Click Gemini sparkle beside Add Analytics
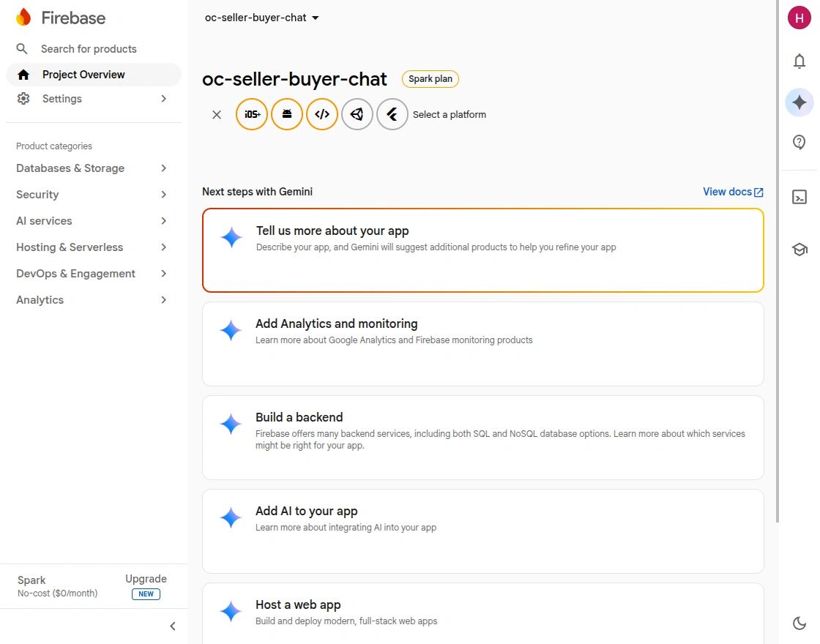This screenshot has width=820, height=644. coord(231,330)
